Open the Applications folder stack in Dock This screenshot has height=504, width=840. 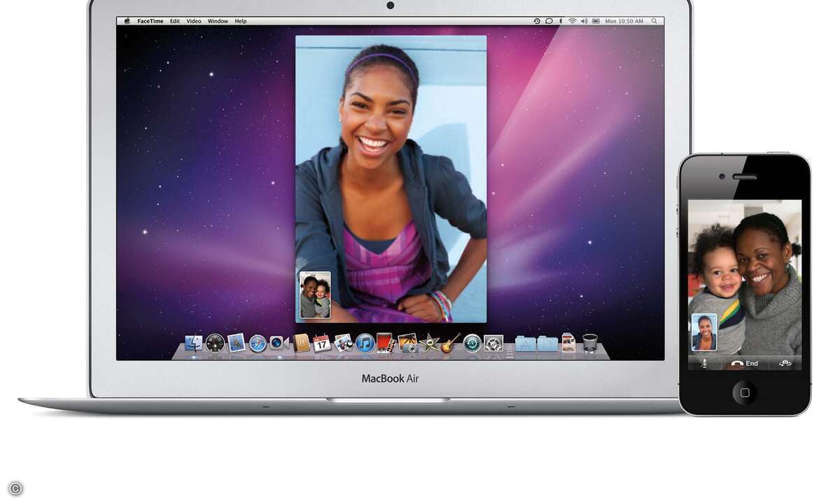tap(526, 343)
